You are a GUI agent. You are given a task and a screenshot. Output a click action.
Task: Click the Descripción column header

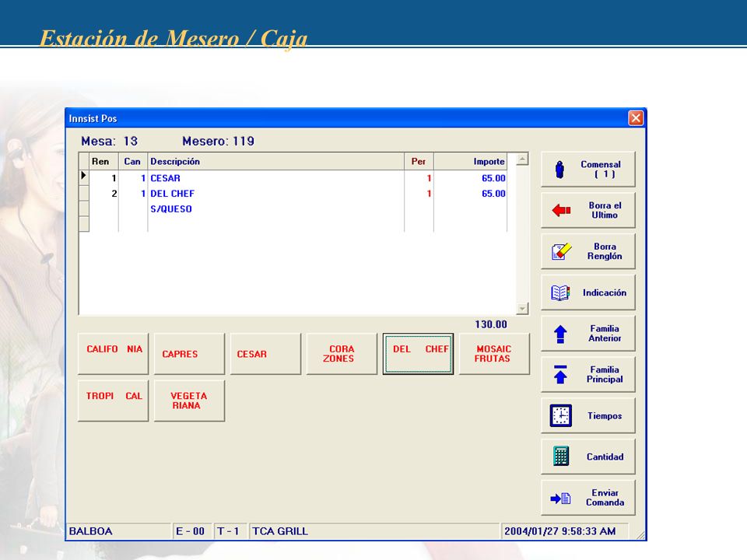click(275, 162)
